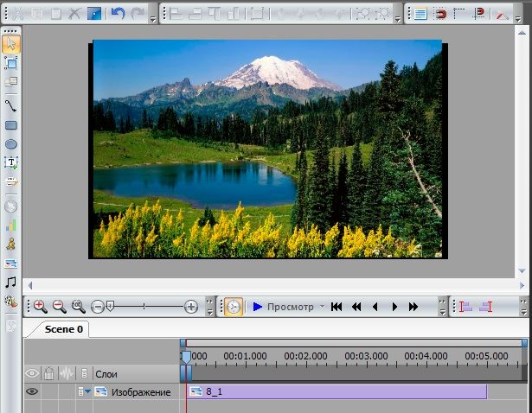Toggle the clock timeline mode button

point(234,307)
